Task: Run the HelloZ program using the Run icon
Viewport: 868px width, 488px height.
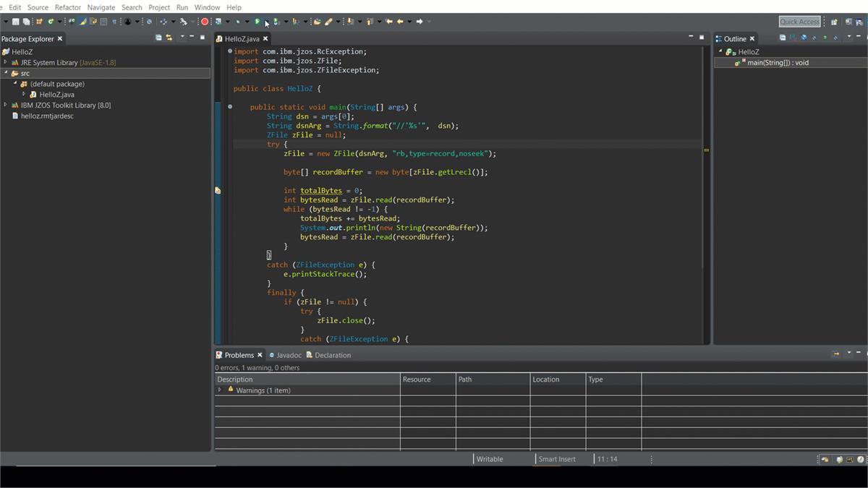Action: pos(257,22)
